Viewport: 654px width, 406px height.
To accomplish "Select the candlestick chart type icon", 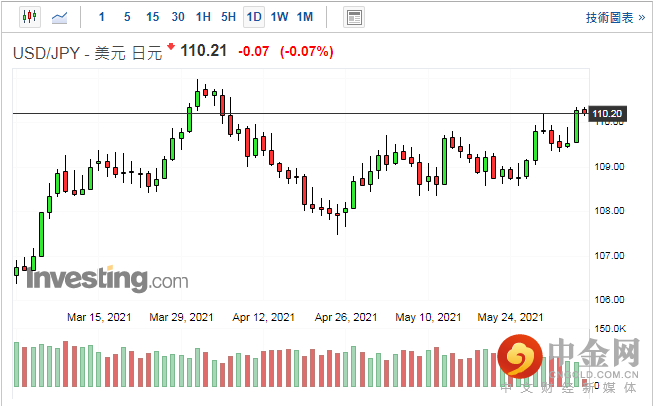I will [x=30, y=17].
